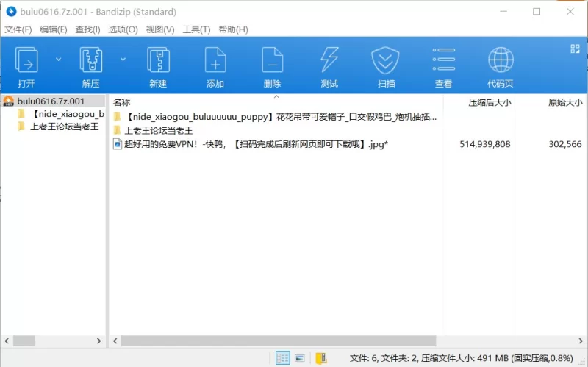Click the file list scrollbar left arrow
Viewport: 588px width, 367px height.
[115, 341]
